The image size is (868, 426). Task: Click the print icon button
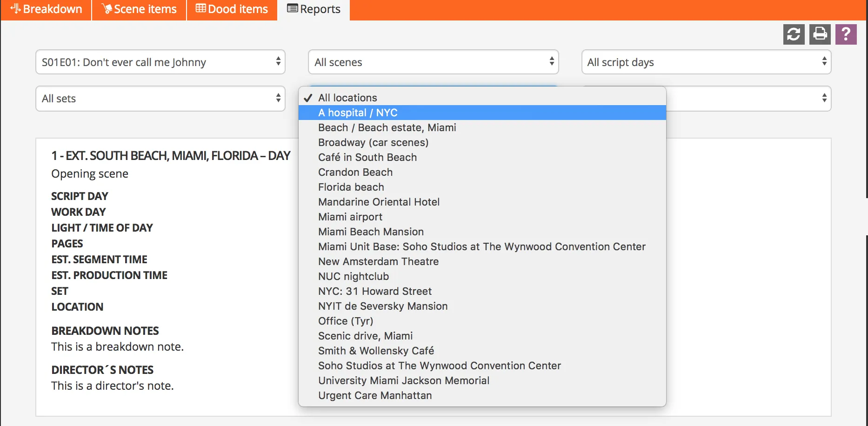click(820, 34)
